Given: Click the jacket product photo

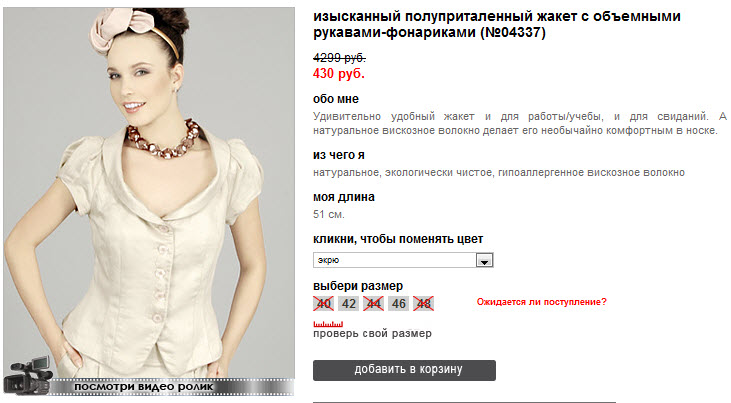Looking at the screenshot, I should tap(149, 192).
